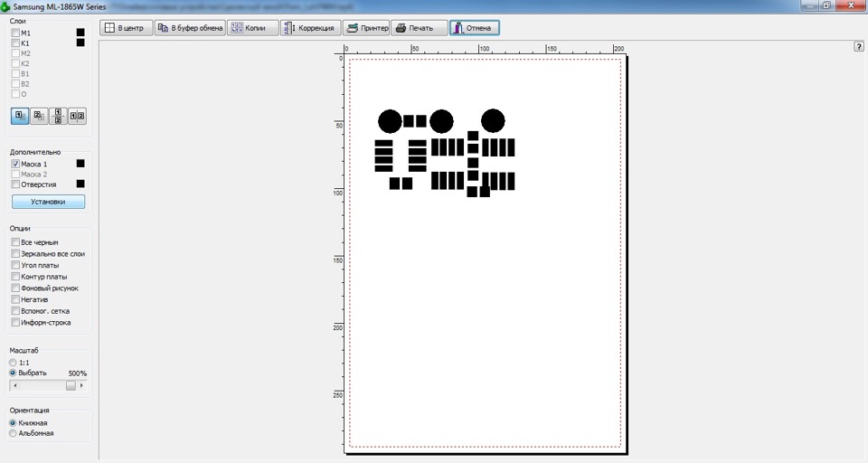Screen dimensions: 868x463
Task: Select the 'Выбрать' scale radio button
Action: [13, 373]
